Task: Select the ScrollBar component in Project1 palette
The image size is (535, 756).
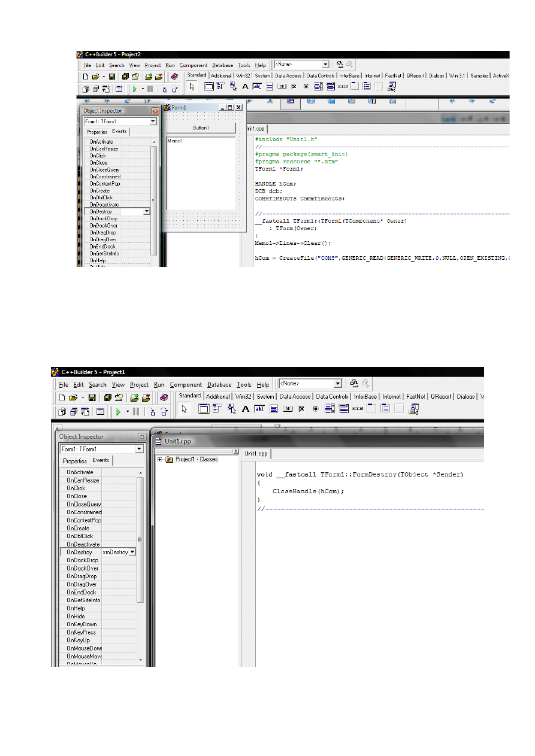Action: click(358, 409)
